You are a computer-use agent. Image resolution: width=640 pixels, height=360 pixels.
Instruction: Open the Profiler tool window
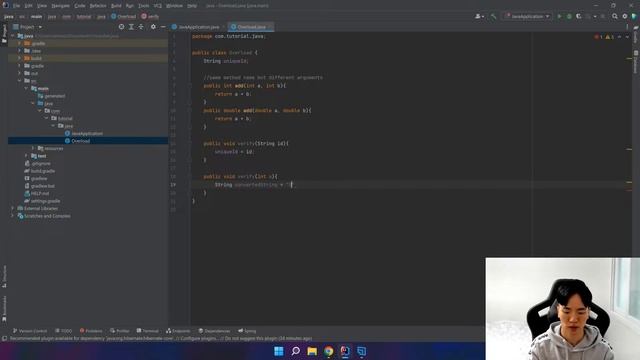(x=120, y=331)
